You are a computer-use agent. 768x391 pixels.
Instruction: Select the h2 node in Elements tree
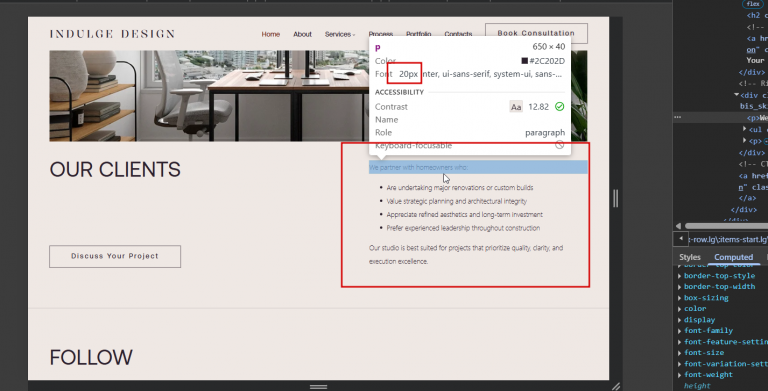tap(757, 16)
